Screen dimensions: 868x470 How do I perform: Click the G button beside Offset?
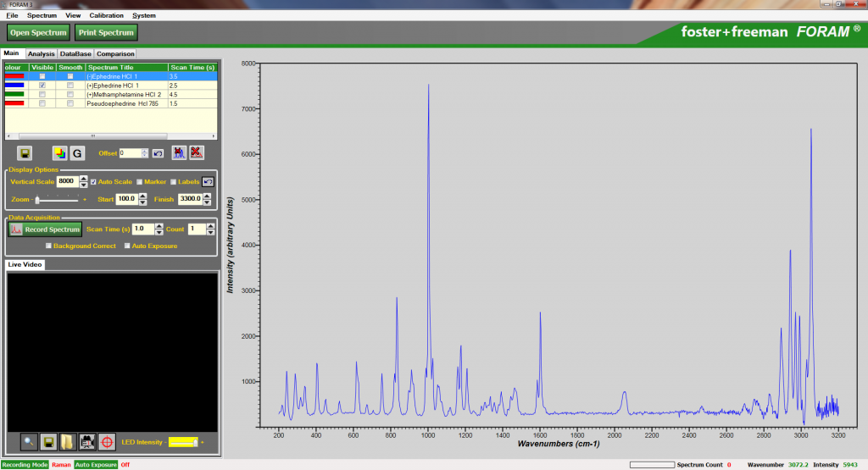76,153
